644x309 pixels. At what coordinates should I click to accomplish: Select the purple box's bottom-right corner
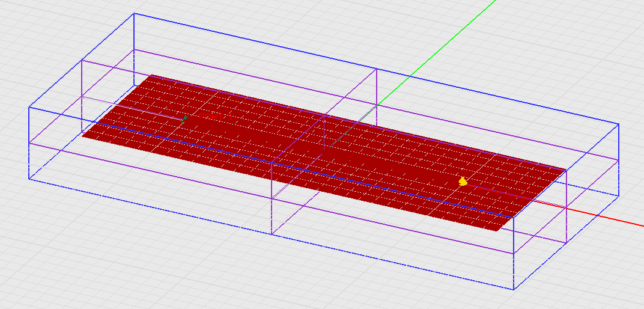pos(567,242)
